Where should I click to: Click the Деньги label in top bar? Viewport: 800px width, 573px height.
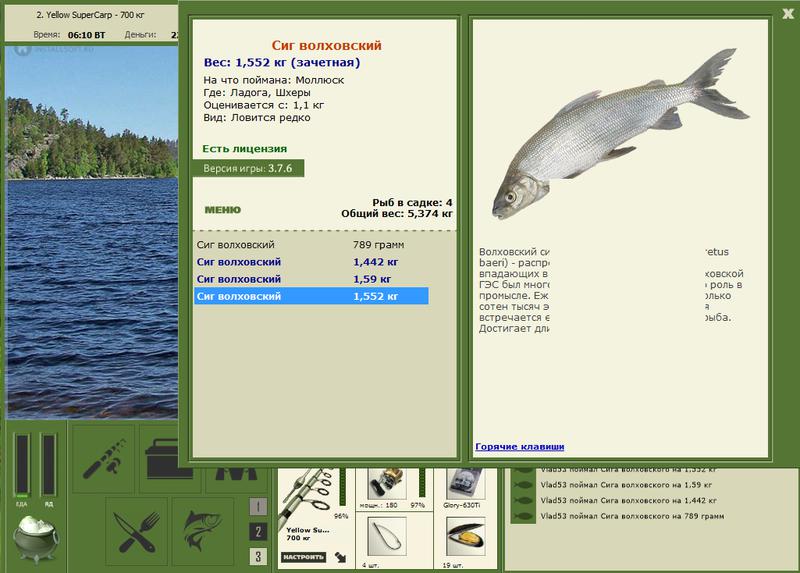tap(140, 35)
